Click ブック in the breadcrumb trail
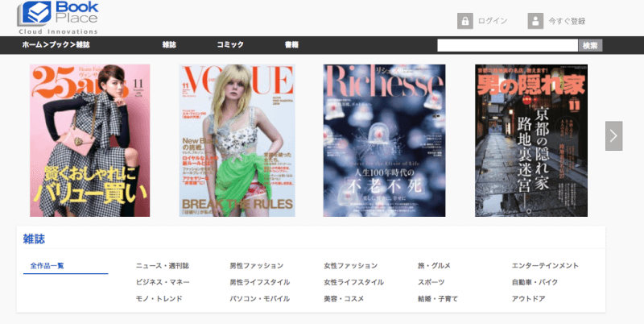The image size is (644, 324). [x=60, y=45]
